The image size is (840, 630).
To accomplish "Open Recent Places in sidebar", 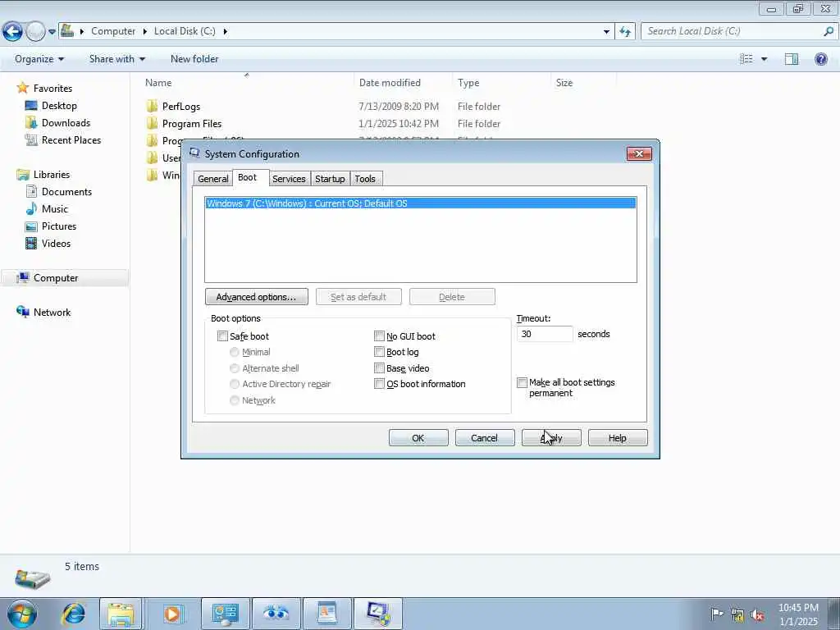I will click(71, 139).
